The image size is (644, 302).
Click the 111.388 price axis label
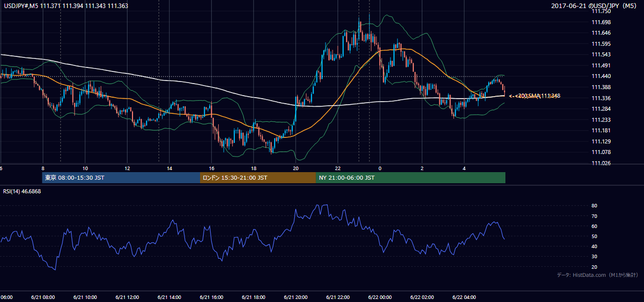(601, 87)
